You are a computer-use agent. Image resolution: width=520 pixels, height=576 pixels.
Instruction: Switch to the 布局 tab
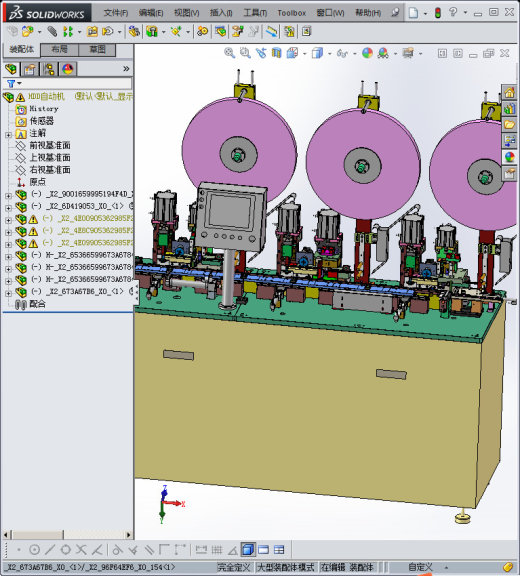pos(59,49)
